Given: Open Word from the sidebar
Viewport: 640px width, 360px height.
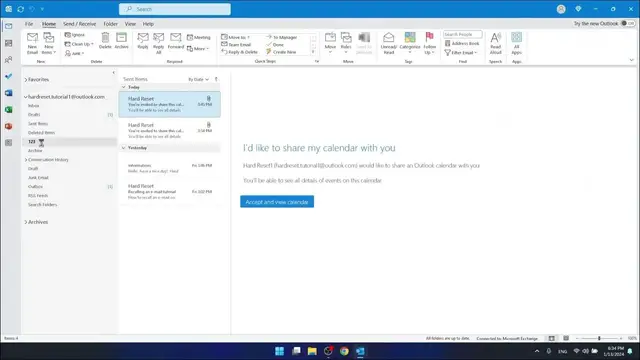Looking at the screenshot, I should (x=9, y=93).
